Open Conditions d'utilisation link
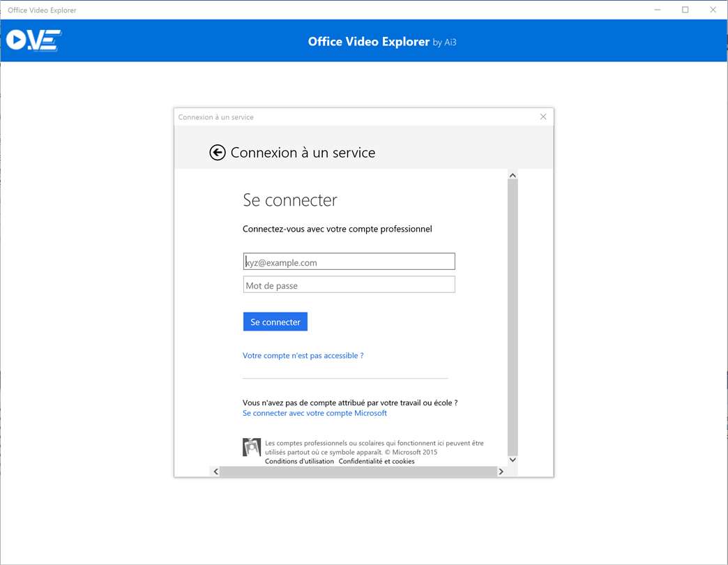 click(x=299, y=461)
